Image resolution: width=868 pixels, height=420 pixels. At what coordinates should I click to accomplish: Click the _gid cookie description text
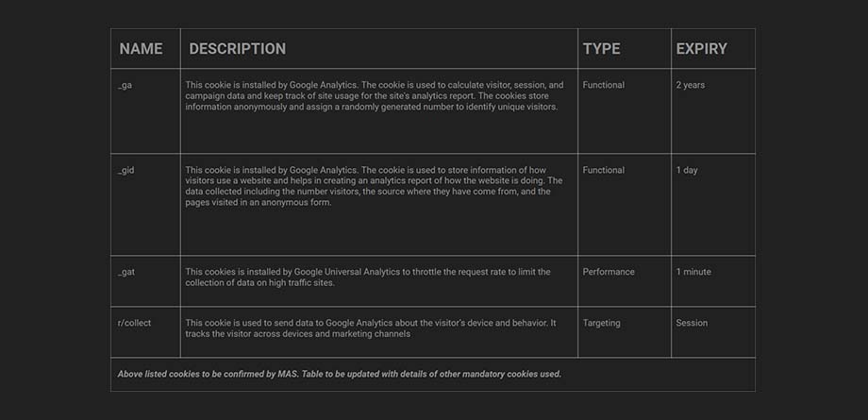tap(374, 186)
